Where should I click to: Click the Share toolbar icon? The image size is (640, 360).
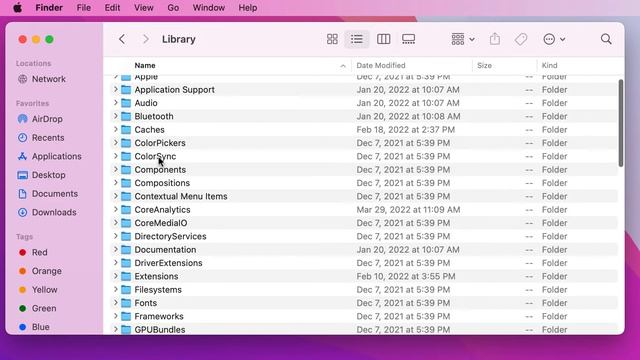(495, 39)
